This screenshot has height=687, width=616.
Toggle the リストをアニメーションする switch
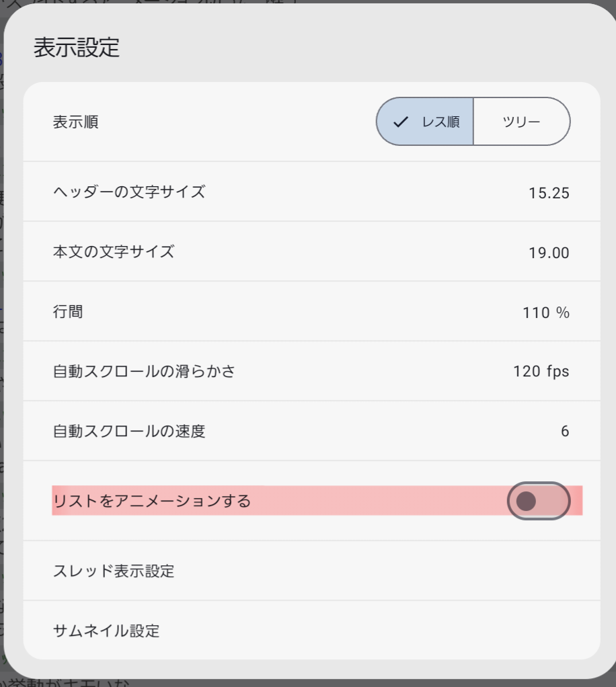[538, 501]
